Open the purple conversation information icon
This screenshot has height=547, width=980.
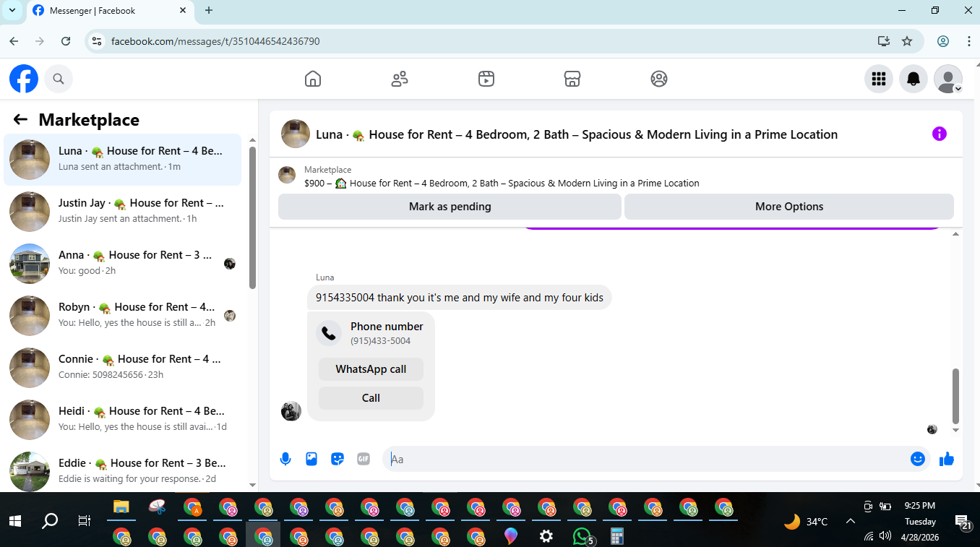pos(940,134)
